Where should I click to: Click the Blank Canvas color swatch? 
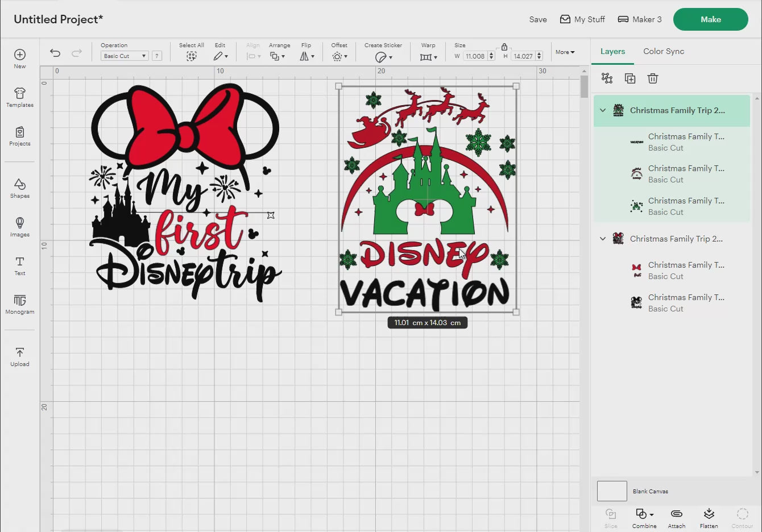point(612,491)
